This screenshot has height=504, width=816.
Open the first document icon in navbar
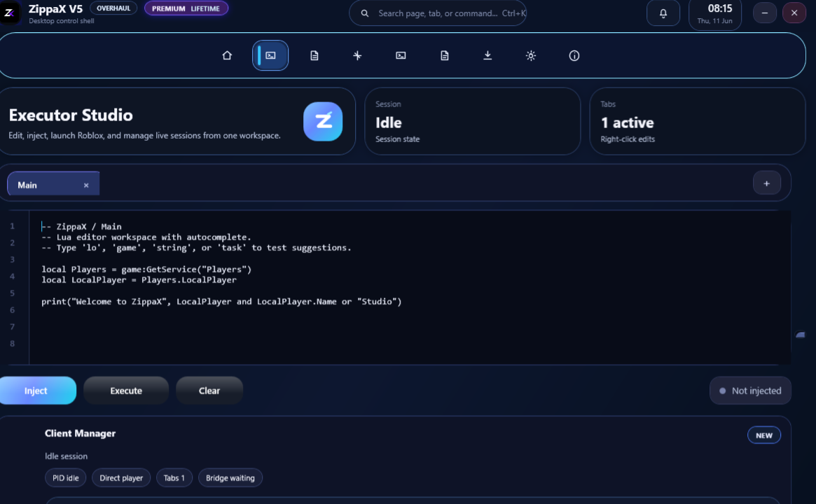pos(314,56)
